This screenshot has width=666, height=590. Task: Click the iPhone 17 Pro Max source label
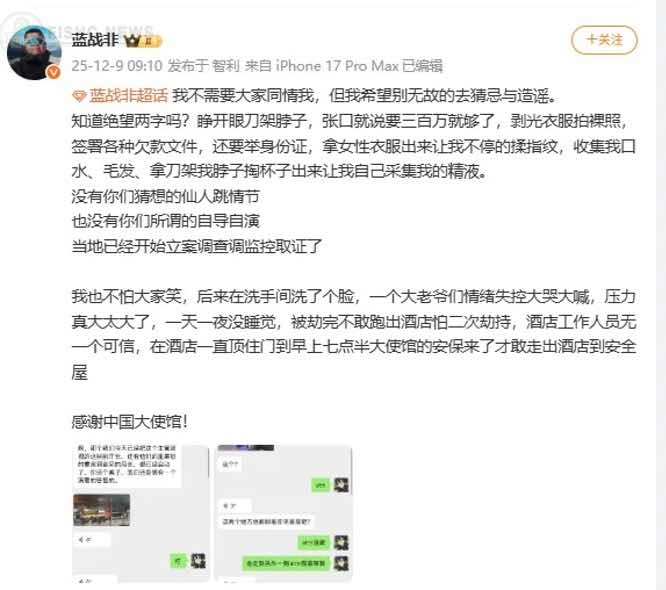[x=337, y=66]
